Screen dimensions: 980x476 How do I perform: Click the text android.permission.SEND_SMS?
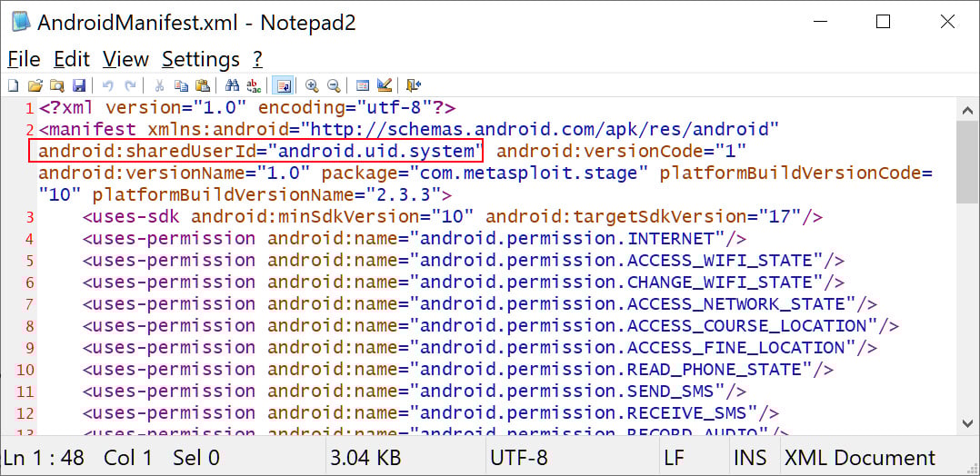pyautogui.click(x=567, y=391)
